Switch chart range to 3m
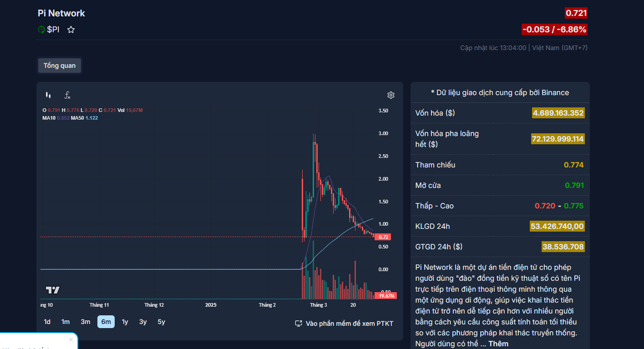This screenshot has width=644, height=349. coord(86,322)
